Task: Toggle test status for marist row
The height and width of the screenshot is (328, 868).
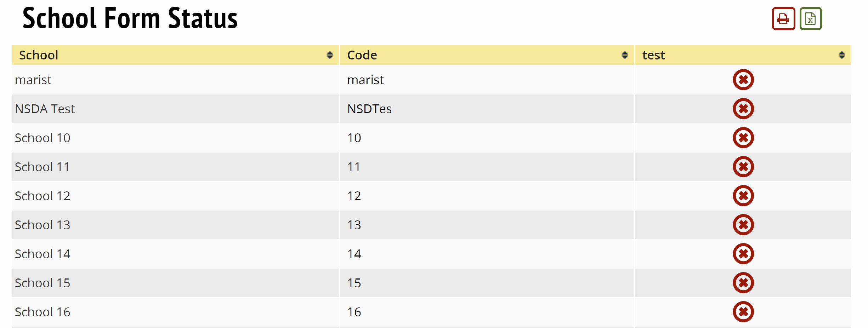Action: [x=743, y=80]
